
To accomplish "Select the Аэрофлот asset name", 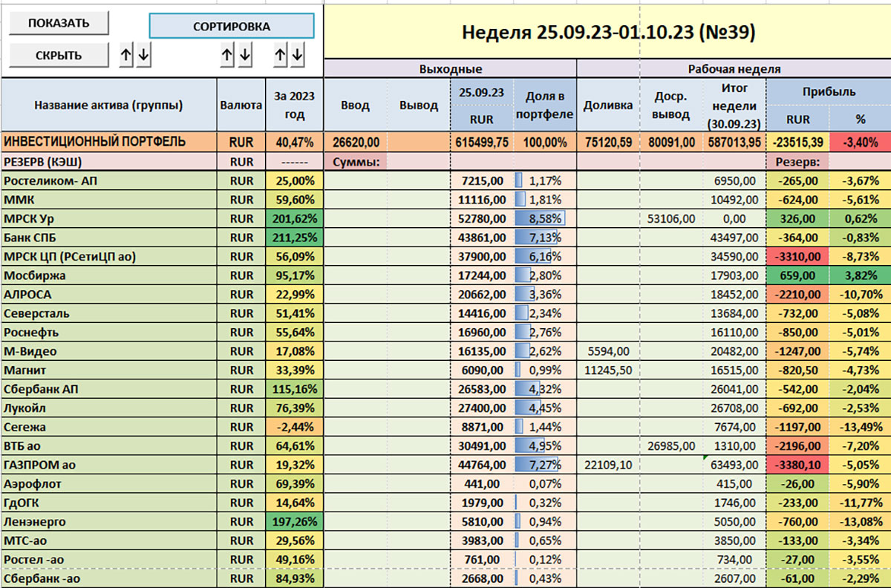I will tap(108, 484).
